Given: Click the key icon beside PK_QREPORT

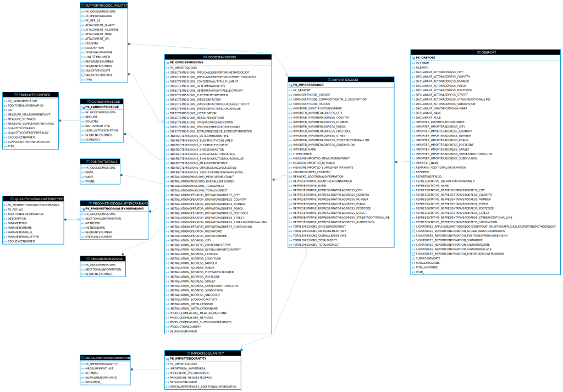Looking at the screenshot, I should 413,57.
